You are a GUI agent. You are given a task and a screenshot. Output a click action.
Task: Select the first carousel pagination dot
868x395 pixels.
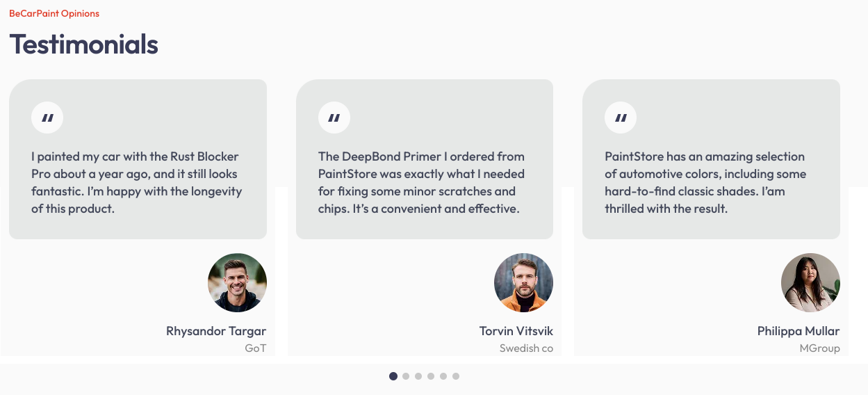click(x=393, y=376)
